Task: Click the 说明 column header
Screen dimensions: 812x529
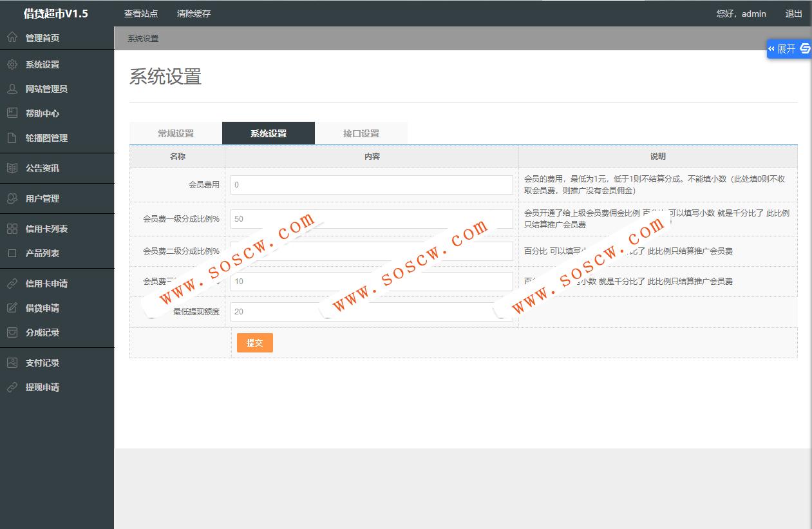Action: [x=658, y=157]
